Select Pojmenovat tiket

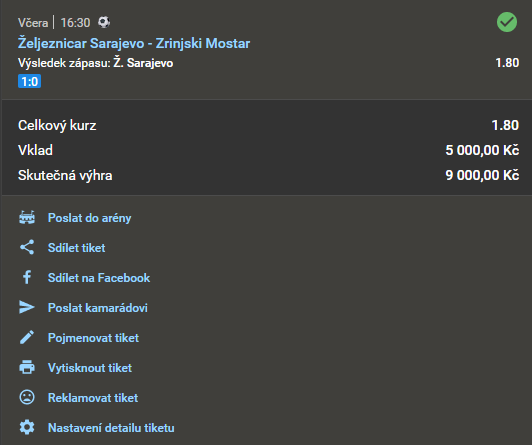click(x=93, y=338)
